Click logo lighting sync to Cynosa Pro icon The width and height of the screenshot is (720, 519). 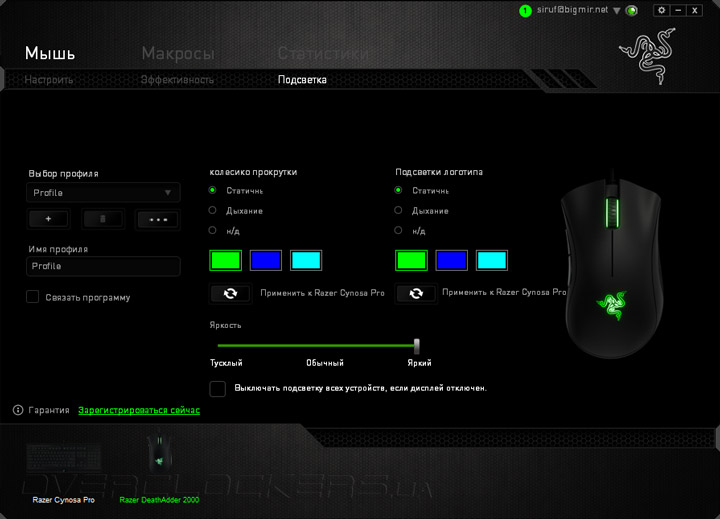[x=416, y=293]
